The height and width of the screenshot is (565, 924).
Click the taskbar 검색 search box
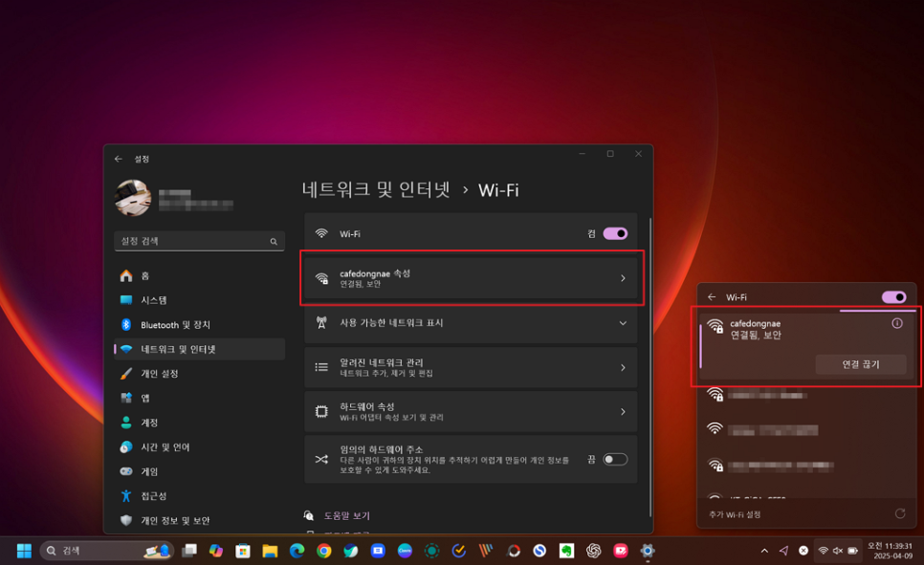107,551
